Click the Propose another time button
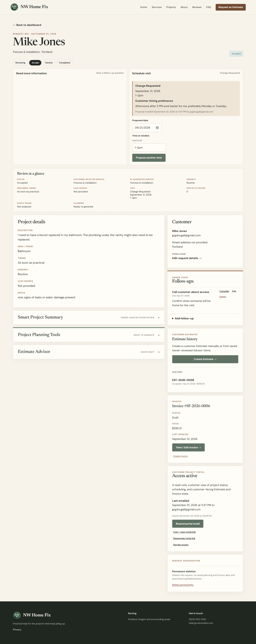The height and width of the screenshot is (644, 256). (x=149, y=158)
